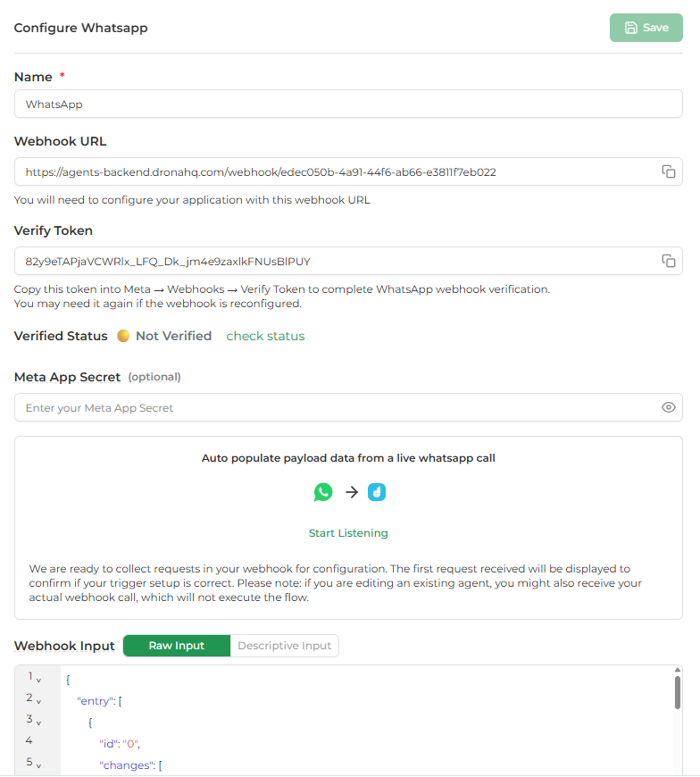Copy the Verify Token using its copy icon

(x=669, y=261)
